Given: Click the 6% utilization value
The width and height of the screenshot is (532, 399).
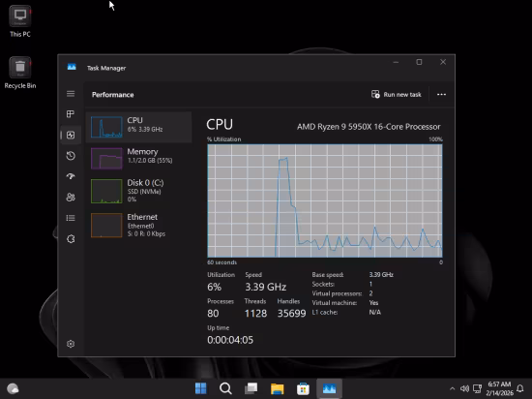Looking at the screenshot, I should 214,287.
